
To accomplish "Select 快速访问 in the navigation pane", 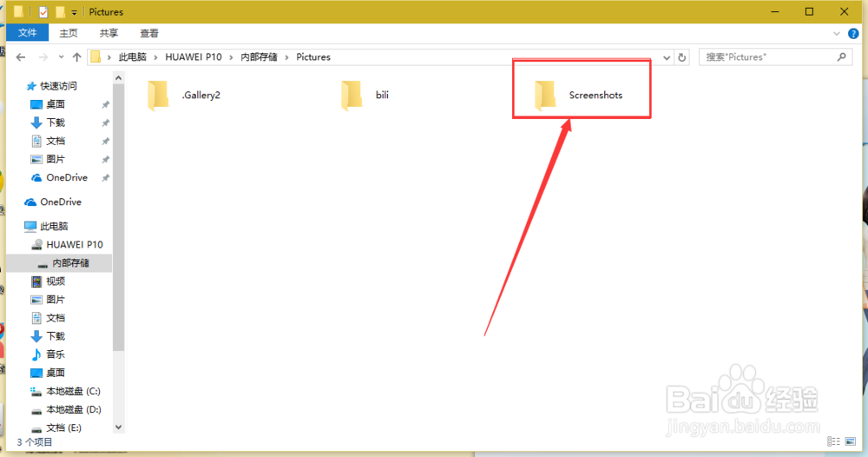I will pos(58,86).
